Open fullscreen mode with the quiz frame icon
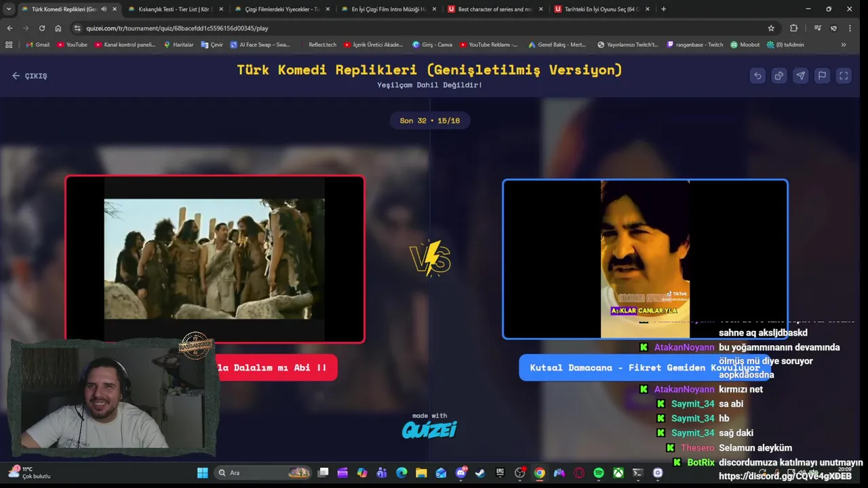The width and height of the screenshot is (868, 488). point(844,76)
